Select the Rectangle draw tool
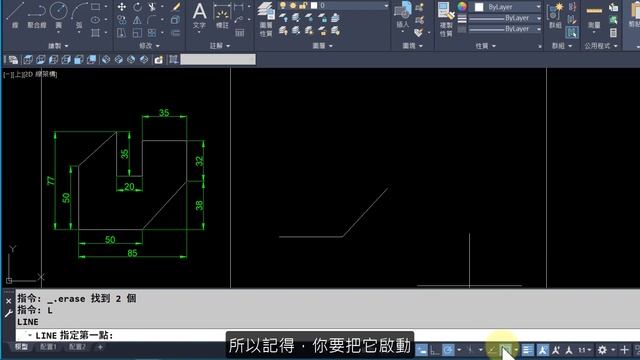The height and width of the screenshot is (360, 640). [x=95, y=7]
